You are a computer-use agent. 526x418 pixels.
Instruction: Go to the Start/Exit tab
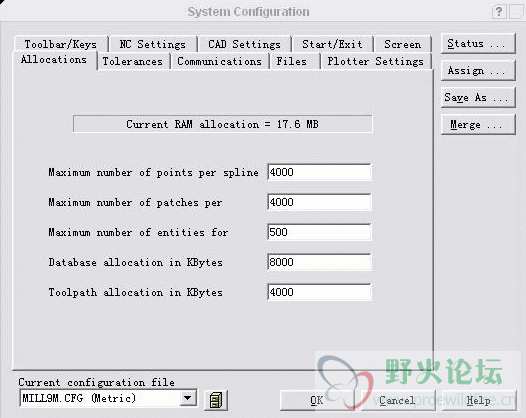tap(332, 44)
